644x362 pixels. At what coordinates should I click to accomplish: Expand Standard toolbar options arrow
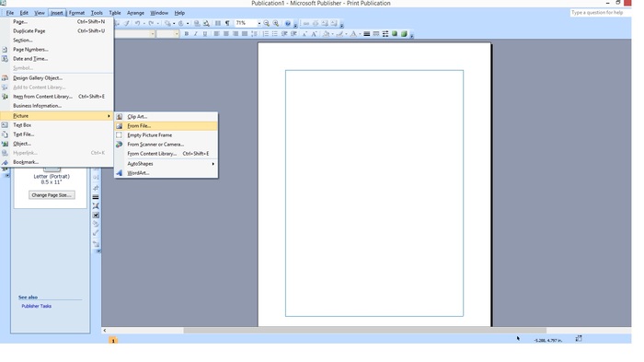click(x=295, y=26)
